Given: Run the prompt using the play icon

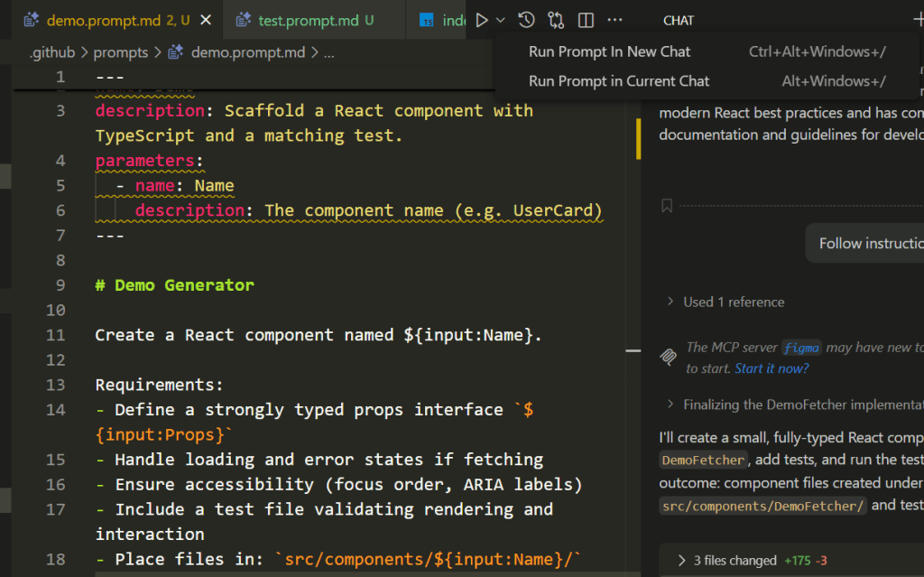Looking at the screenshot, I should (481, 19).
